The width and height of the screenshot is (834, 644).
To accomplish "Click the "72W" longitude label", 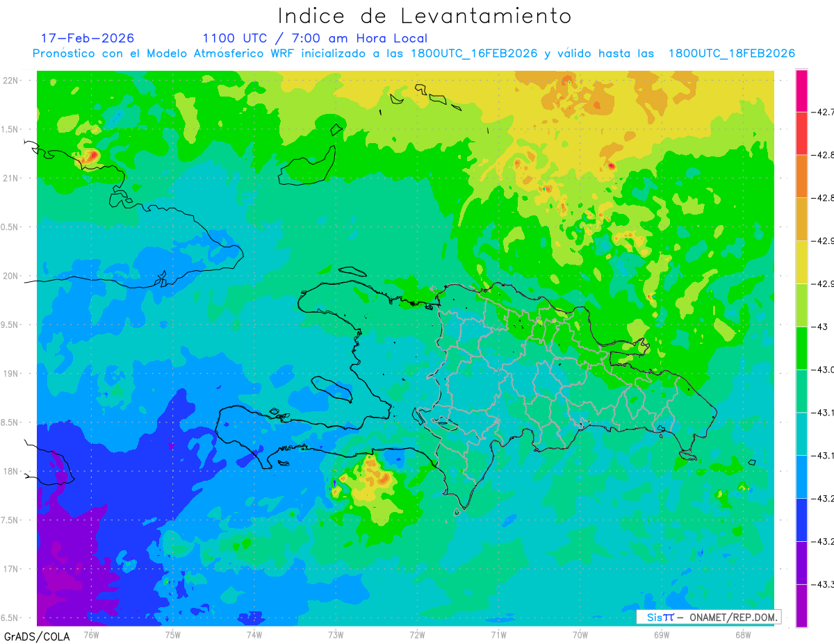I will tap(417, 635).
